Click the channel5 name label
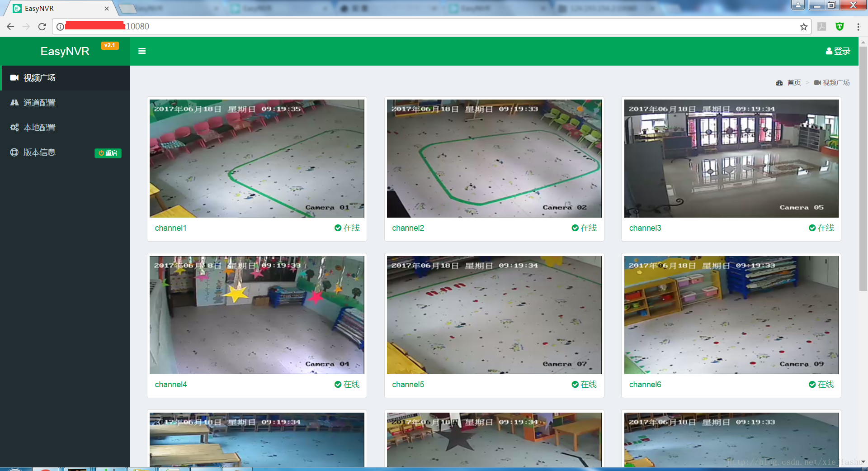 (408, 385)
